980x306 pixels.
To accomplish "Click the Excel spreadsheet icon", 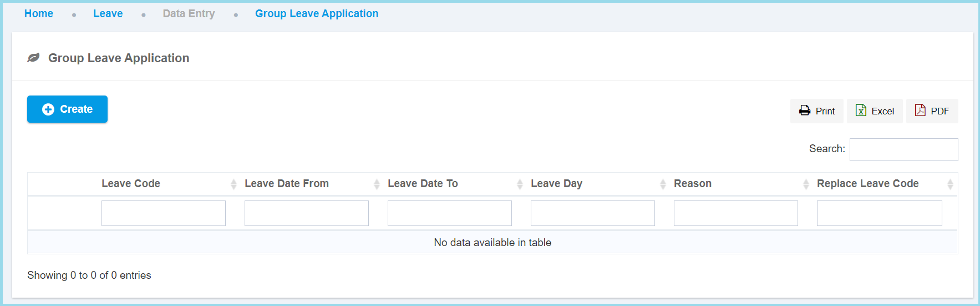I will (861, 111).
